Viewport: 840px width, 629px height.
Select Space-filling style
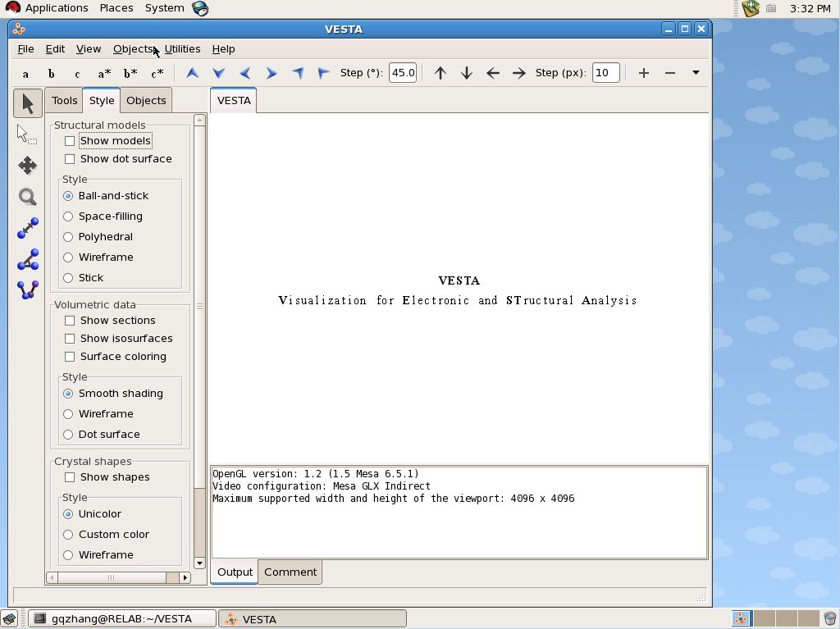click(x=68, y=217)
